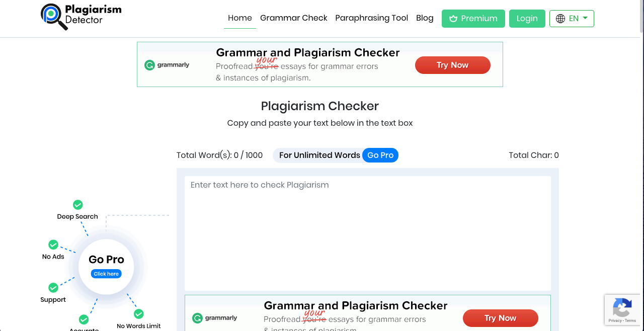644x331 pixels.
Task: Click the green checkmark above Support
Action: coord(53,288)
